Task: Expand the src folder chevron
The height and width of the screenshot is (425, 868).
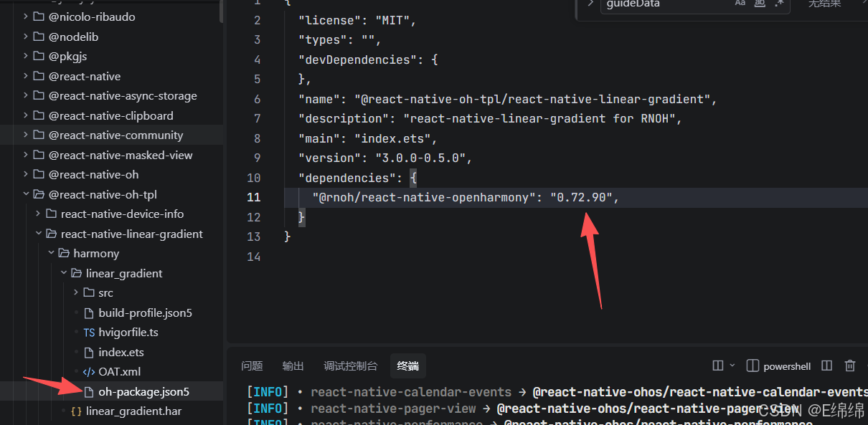Action: click(76, 292)
